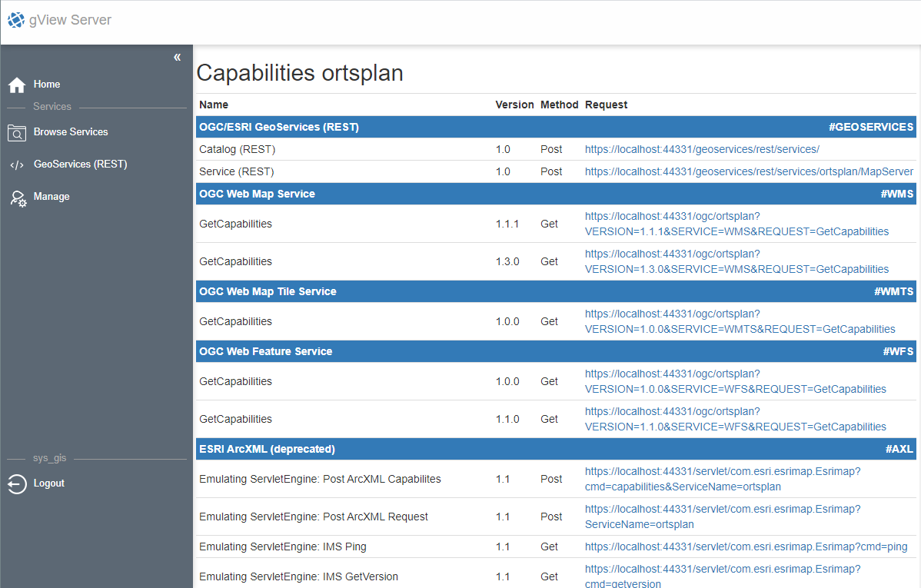Click the WMS version 1.3.0 cell

tap(507, 261)
